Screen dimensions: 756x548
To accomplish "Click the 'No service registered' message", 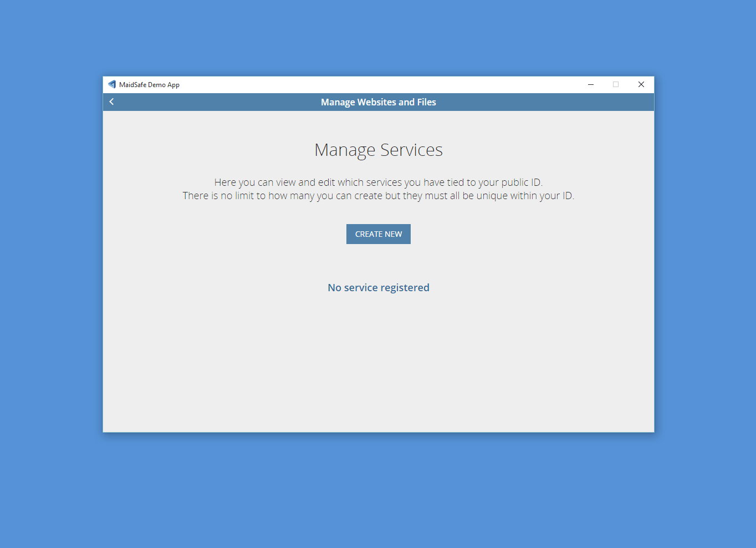I will click(x=379, y=287).
